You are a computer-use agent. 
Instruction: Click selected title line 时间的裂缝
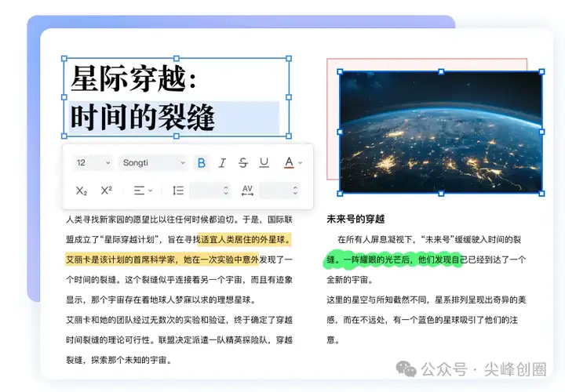pyautogui.click(x=142, y=118)
